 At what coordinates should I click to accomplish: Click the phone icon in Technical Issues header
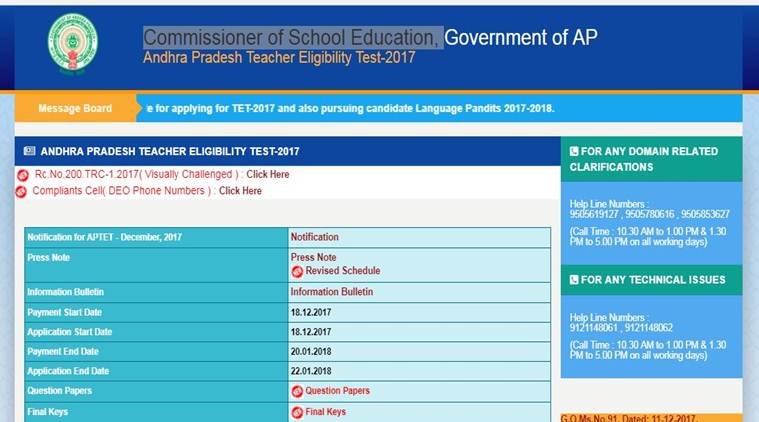point(575,280)
